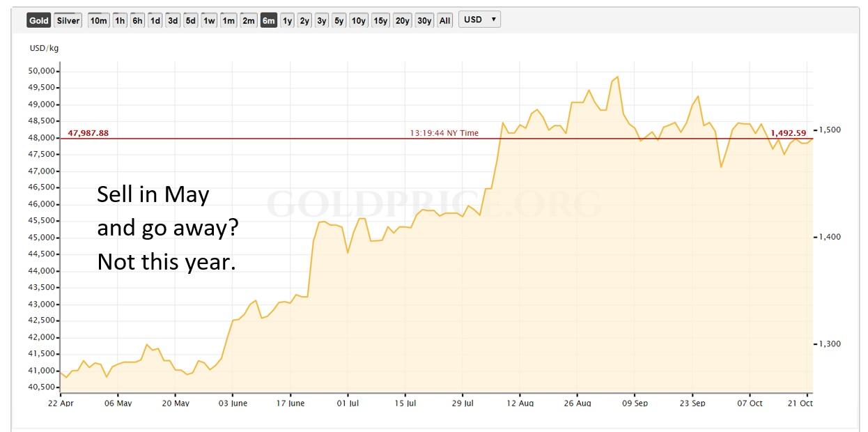Set chart range to 1h

click(120, 20)
